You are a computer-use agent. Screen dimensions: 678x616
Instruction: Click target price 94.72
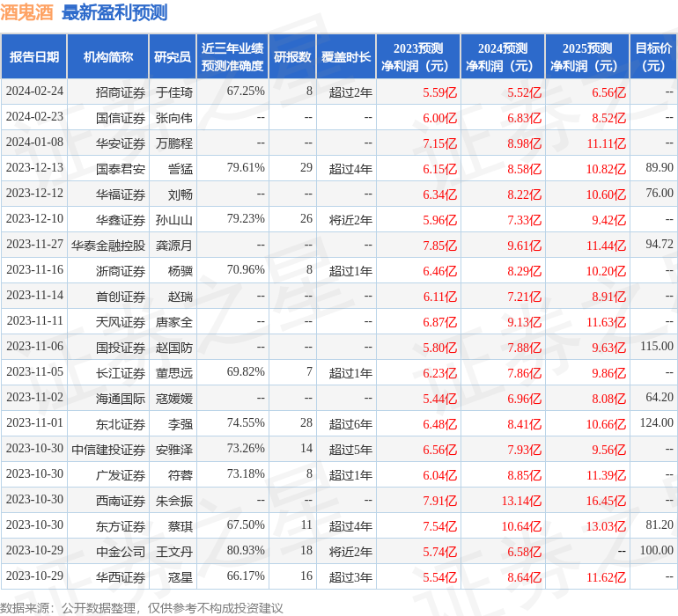[x=660, y=245]
